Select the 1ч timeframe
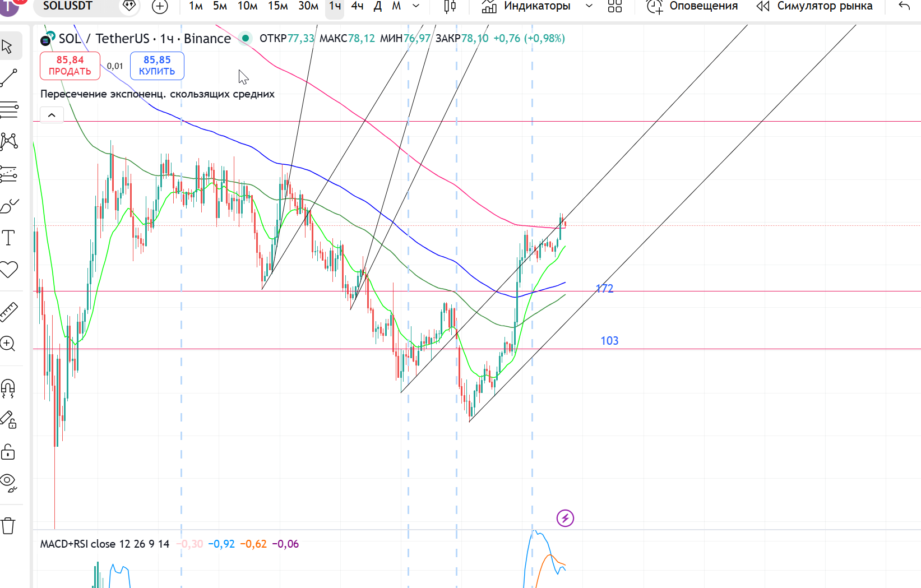This screenshot has height=588, width=921. point(335,6)
